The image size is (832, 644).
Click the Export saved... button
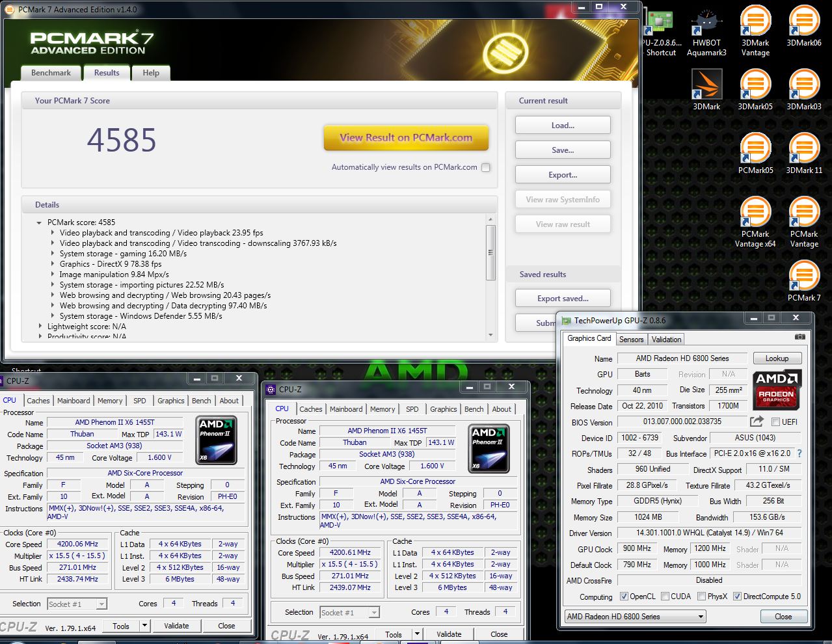[x=563, y=299]
